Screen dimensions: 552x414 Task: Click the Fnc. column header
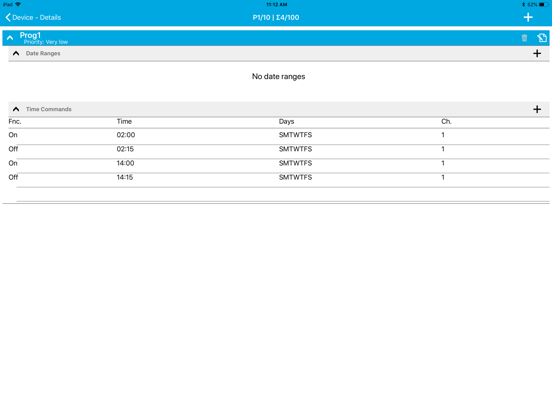pyautogui.click(x=15, y=121)
